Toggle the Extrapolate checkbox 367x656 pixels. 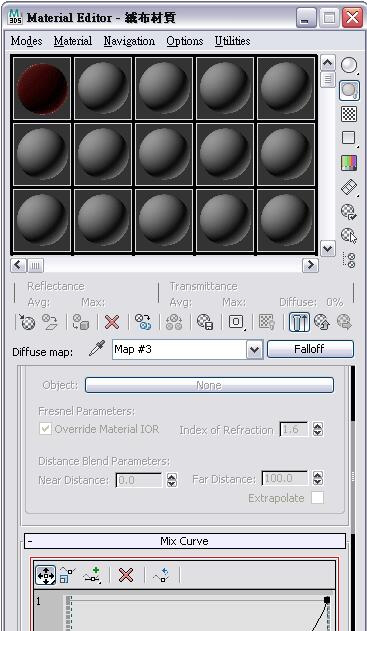(317, 498)
